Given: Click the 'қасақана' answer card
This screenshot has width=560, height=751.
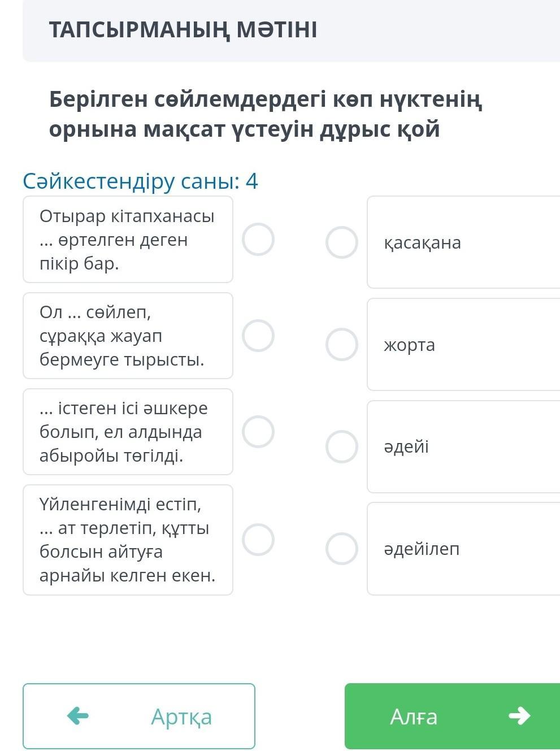Looking at the screenshot, I should click(463, 242).
